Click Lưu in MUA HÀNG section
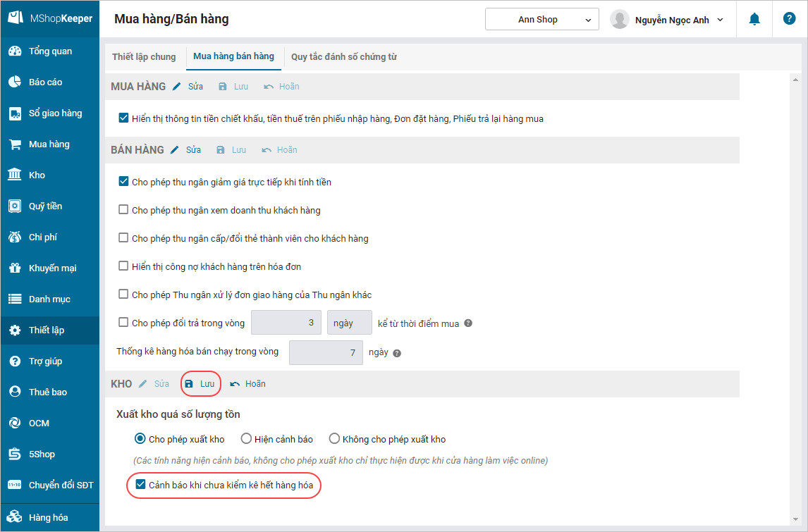808x532 pixels. coord(240,87)
